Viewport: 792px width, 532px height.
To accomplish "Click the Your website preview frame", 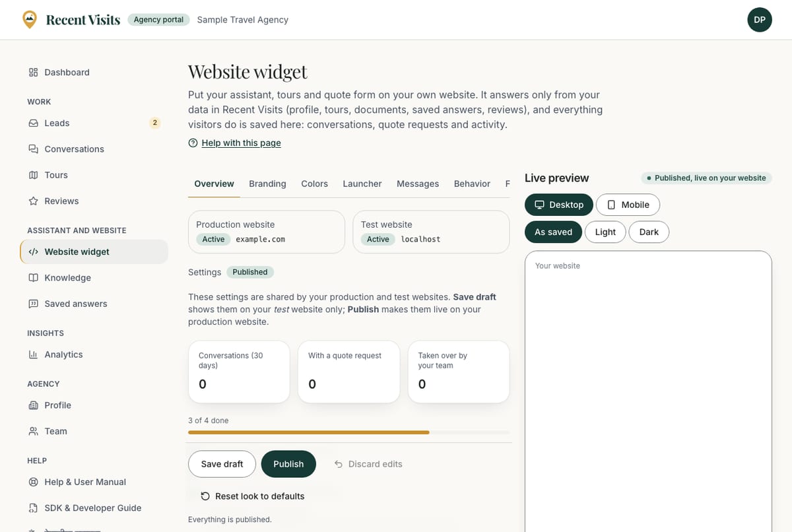I will click(x=648, y=391).
